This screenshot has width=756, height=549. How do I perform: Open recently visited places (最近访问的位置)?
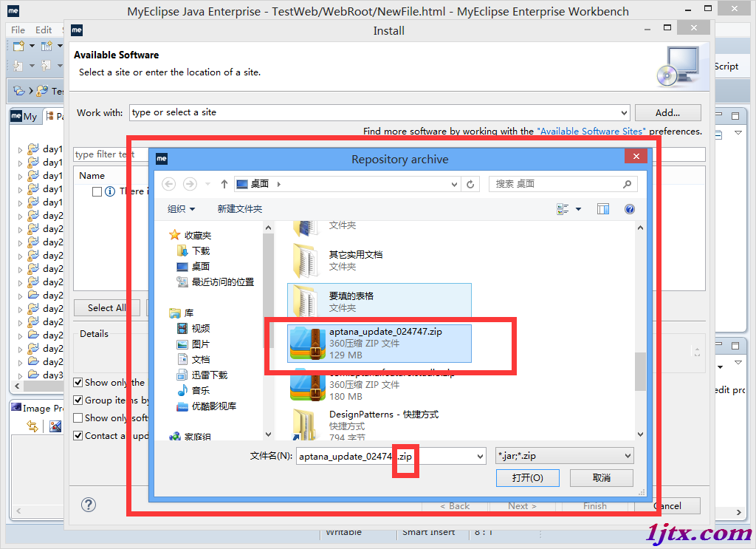(216, 282)
